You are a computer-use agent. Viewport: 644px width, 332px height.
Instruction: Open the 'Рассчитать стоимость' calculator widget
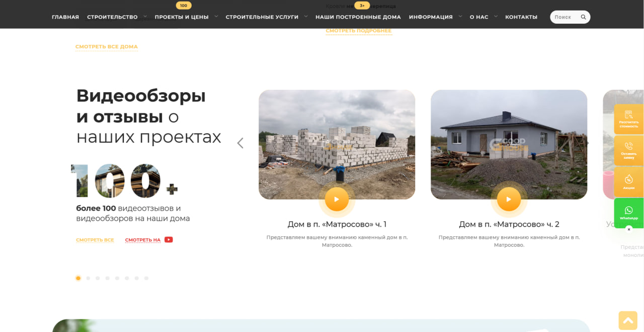[629, 119]
